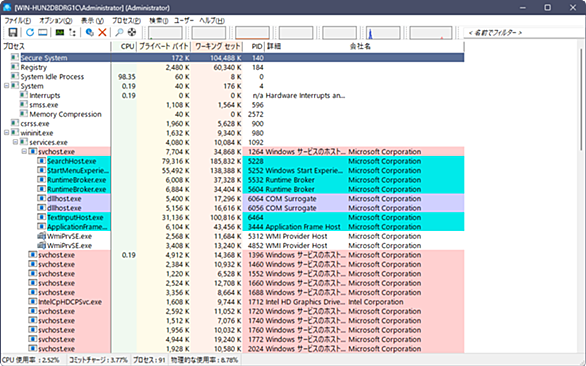Open the ファイル(F) menu
Image resolution: width=586 pixels, height=366 pixels.
click(x=18, y=21)
